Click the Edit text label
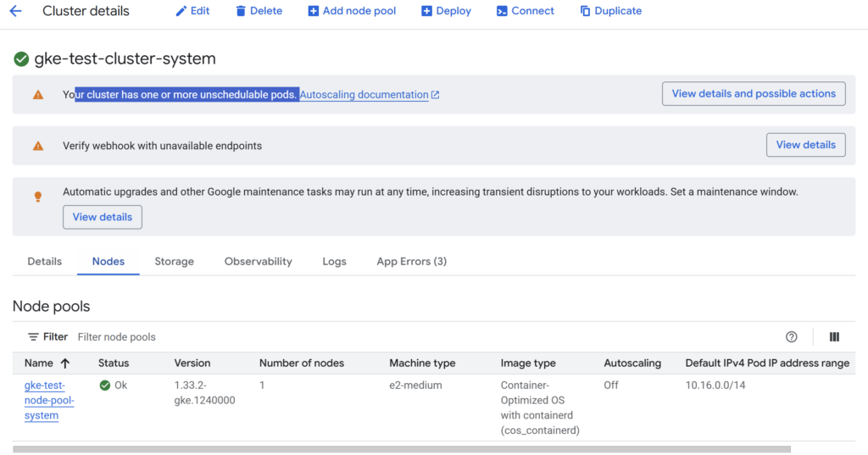Viewport: 868px width, 455px height. 200,11
